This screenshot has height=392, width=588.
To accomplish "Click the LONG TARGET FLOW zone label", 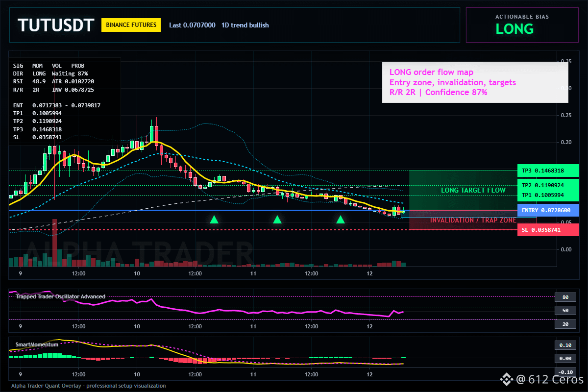I will tap(473, 190).
